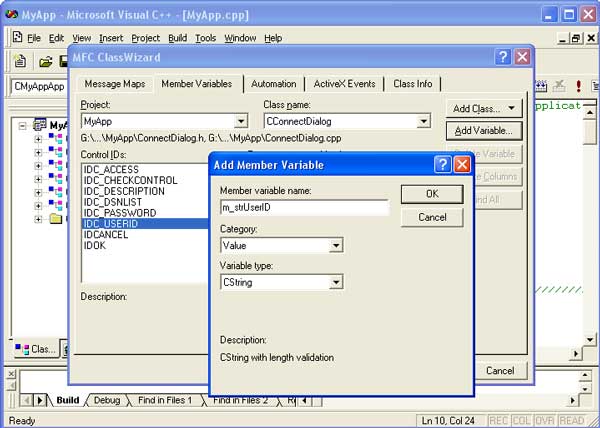Select the Find in Files 1 tab
Image resolution: width=600 pixels, height=428 pixels.
165,400
